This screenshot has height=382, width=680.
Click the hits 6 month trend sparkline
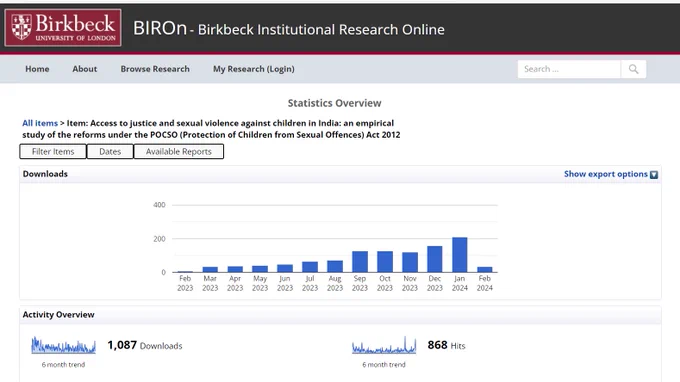(384, 346)
